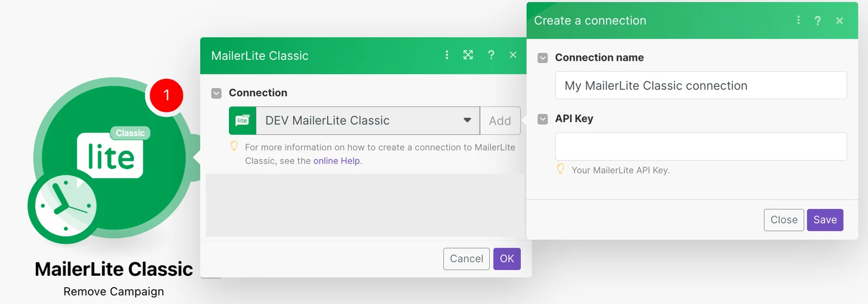Click the Remove Campaign module label
Screen dimensions: 868x304
click(x=113, y=292)
